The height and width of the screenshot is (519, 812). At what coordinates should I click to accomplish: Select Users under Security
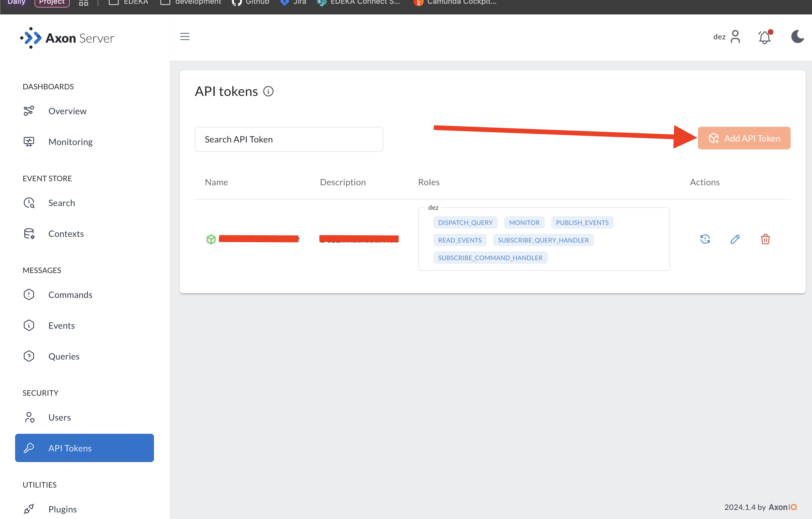coord(59,417)
